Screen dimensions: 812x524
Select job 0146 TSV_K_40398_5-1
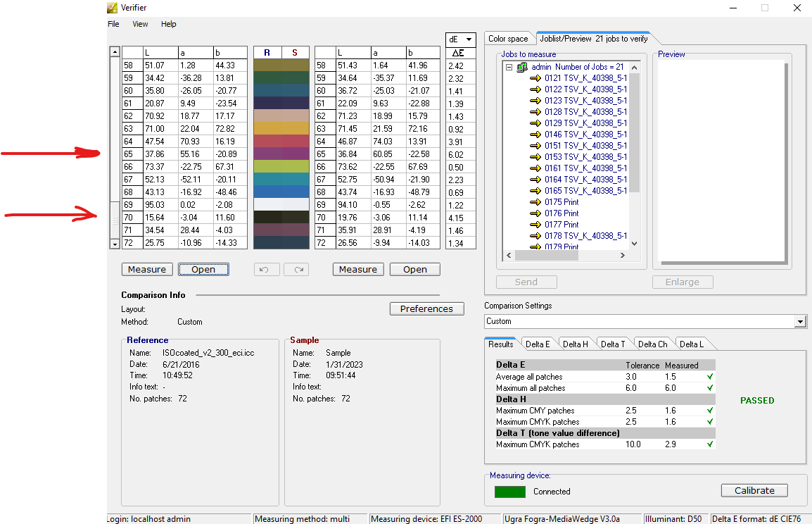[585, 135]
